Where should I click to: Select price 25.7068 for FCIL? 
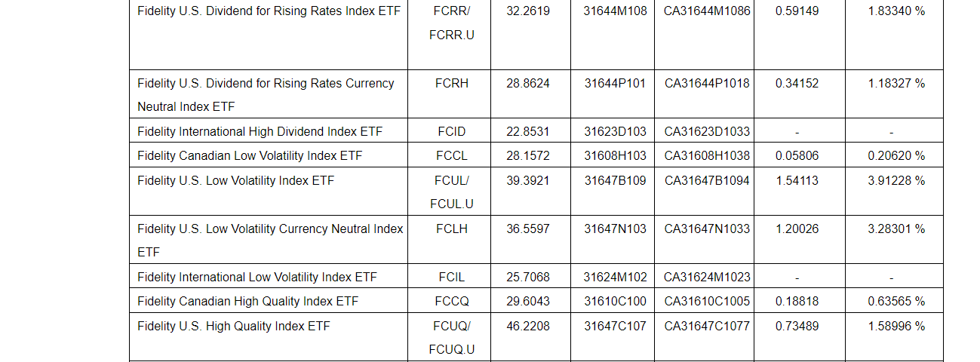point(528,278)
